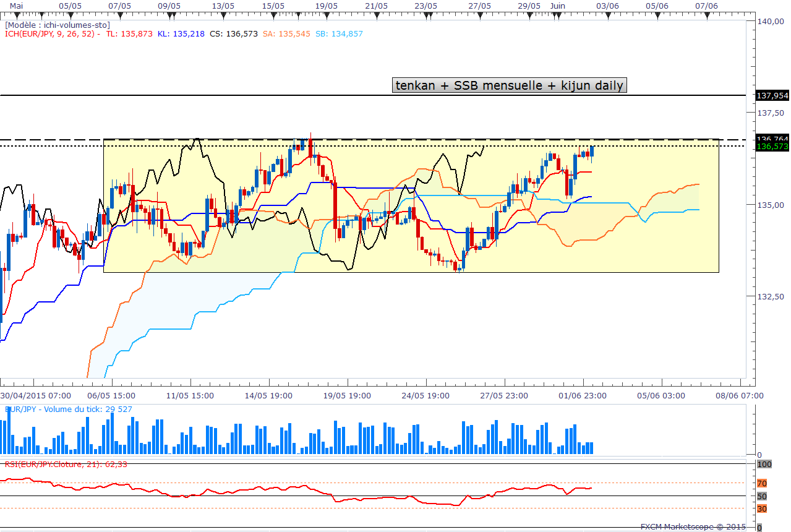
Task: Click the 140,00 price axis label
Action: click(771, 21)
